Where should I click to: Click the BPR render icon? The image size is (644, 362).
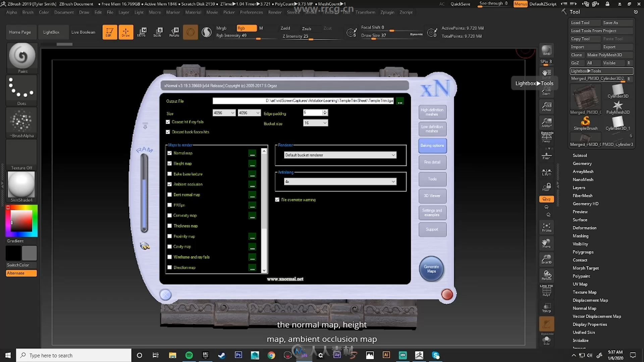[x=546, y=51]
